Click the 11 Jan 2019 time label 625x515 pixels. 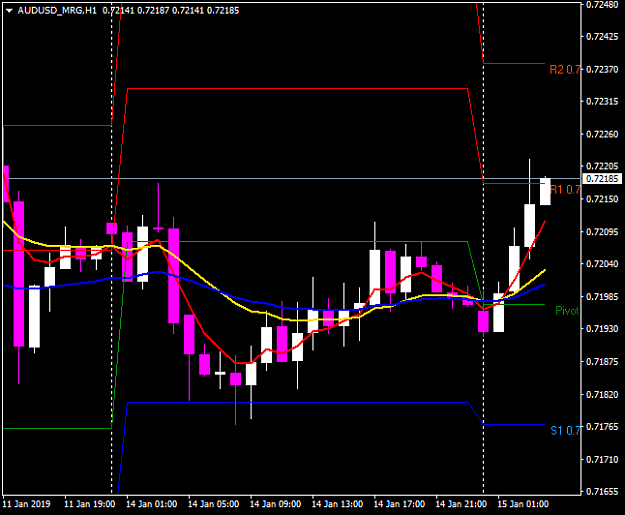coord(26,504)
